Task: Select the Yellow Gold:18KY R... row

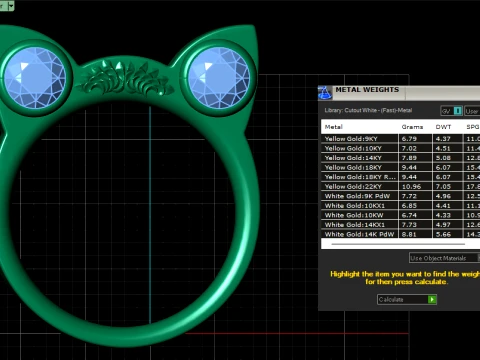Action: point(400,177)
